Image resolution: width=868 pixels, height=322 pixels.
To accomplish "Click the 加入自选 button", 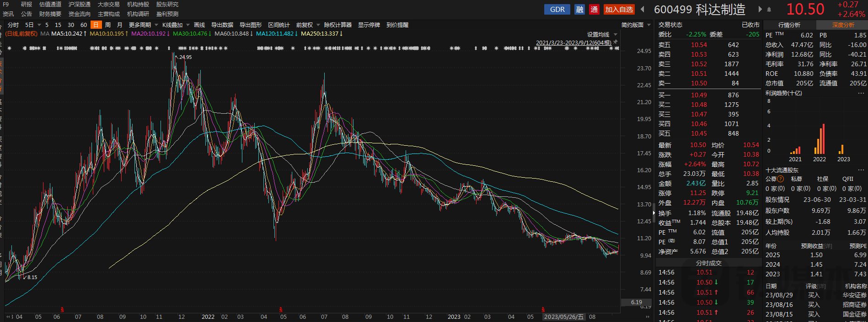I will coord(619,9).
